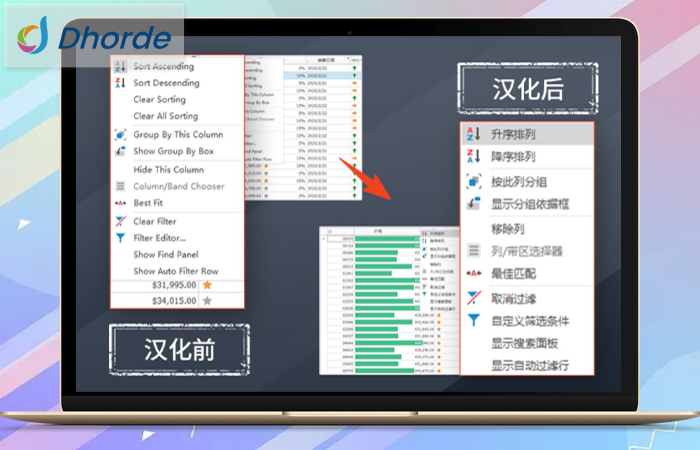Click the 显示分组依据框 icon
Viewport: 700px width, 450px height.
pyautogui.click(x=473, y=204)
